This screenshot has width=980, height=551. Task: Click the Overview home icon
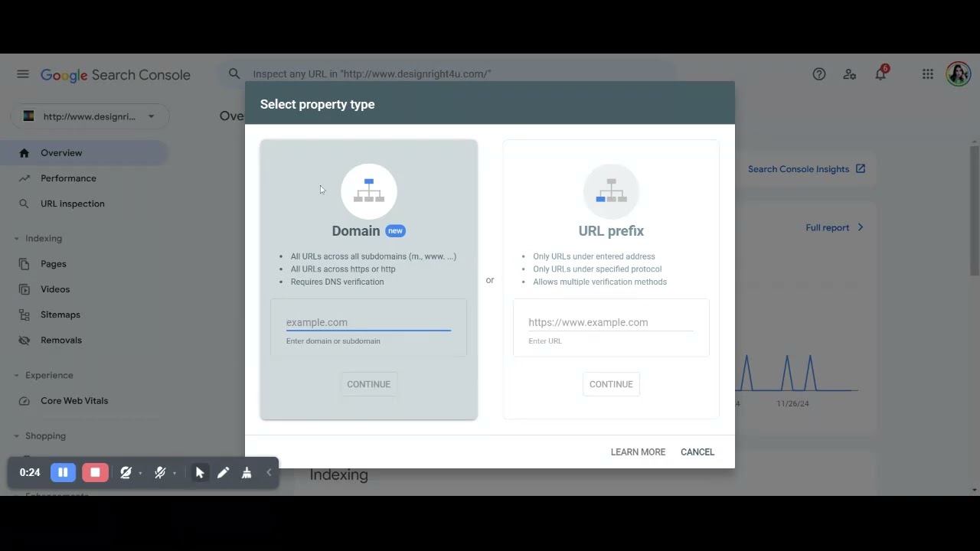pos(24,153)
